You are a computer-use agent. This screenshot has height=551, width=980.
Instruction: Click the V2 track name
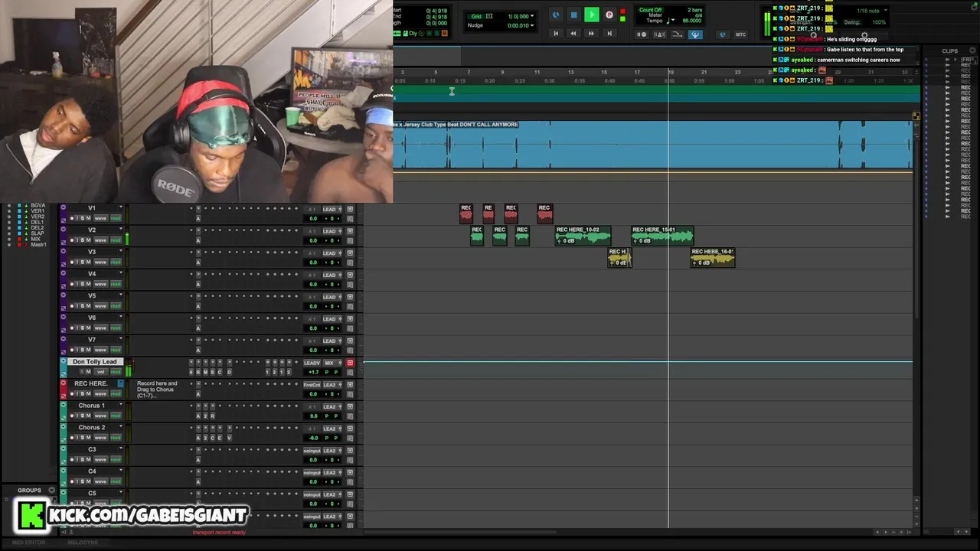[92, 230]
